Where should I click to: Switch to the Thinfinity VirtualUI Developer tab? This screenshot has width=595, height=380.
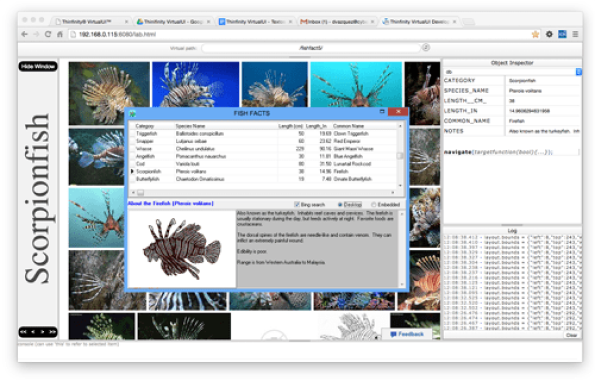tap(419, 22)
